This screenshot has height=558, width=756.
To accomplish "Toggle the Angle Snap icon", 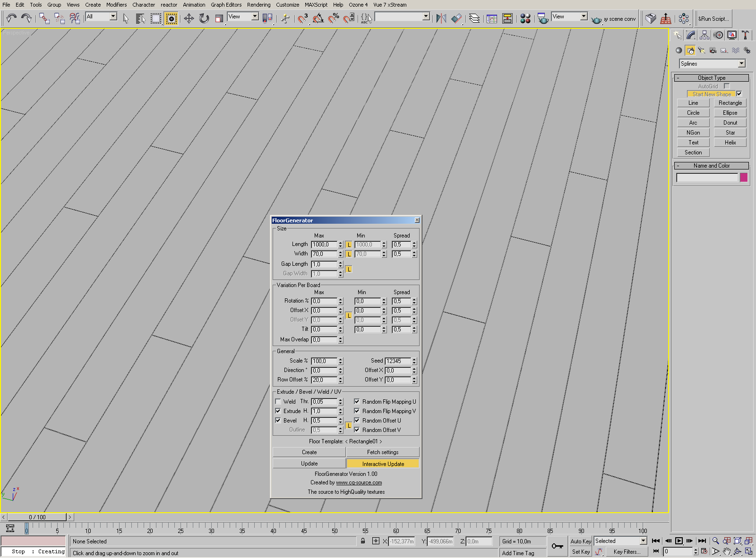I will tap(318, 18).
